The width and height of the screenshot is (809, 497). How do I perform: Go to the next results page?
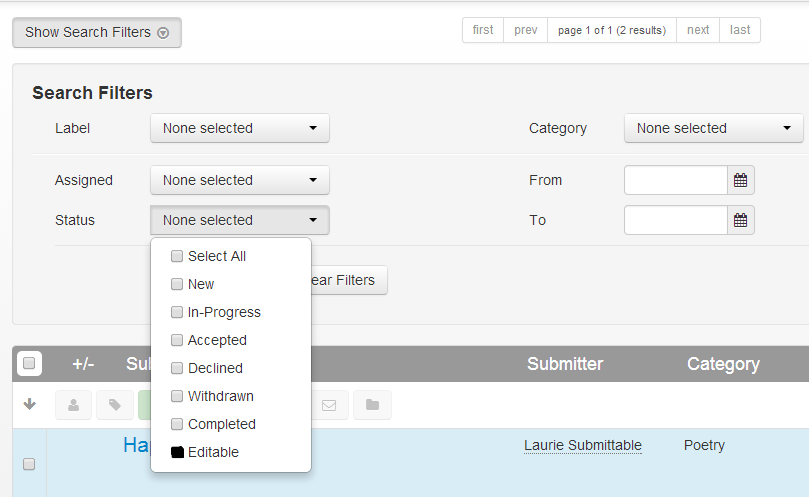point(698,30)
